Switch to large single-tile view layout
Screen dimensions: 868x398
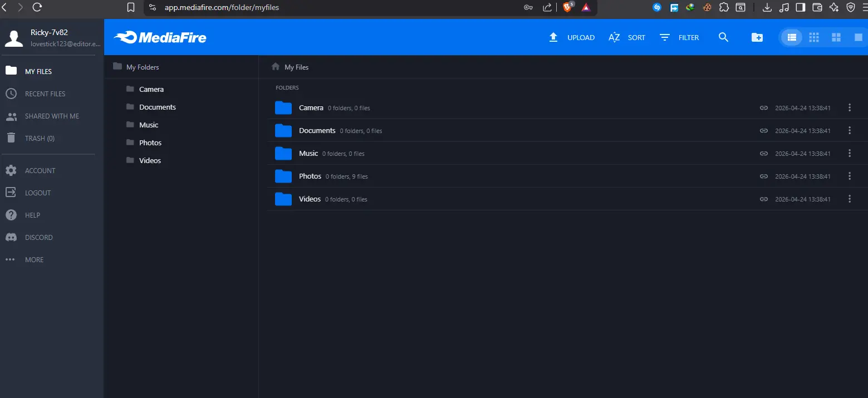pyautogui.click(x=859, y=37)
